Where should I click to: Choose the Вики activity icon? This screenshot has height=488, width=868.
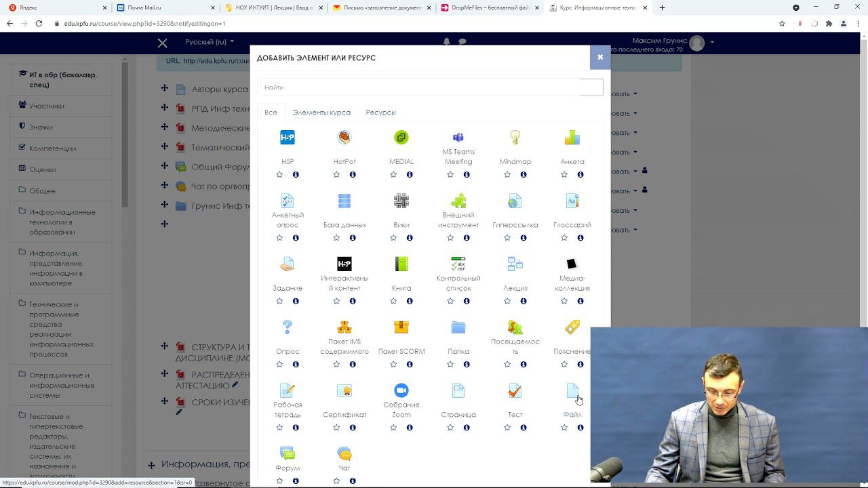click(401, 201)
